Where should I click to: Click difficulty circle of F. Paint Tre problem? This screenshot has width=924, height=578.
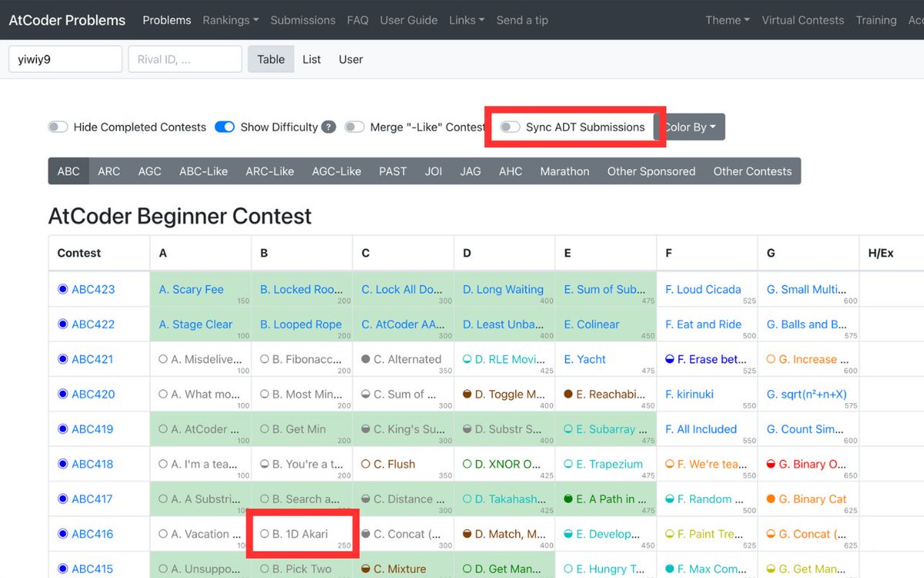(x=670, y=534)
